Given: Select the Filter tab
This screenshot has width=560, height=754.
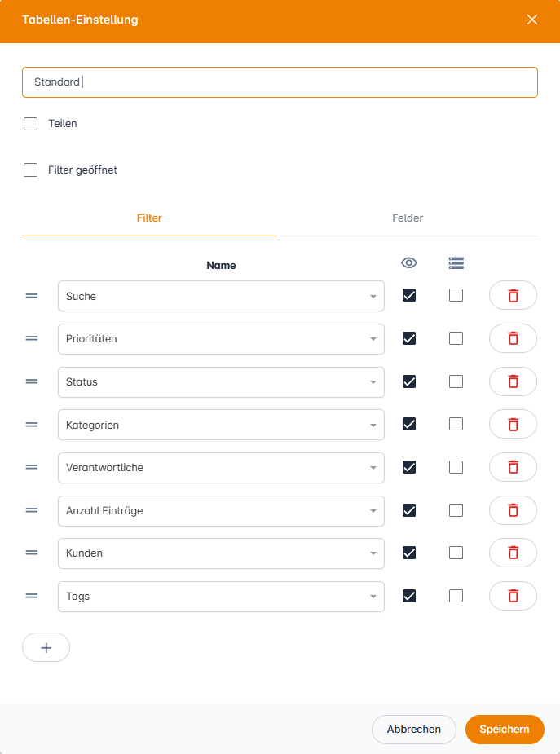Looking at the screenshot, I should tap(149, 218).
